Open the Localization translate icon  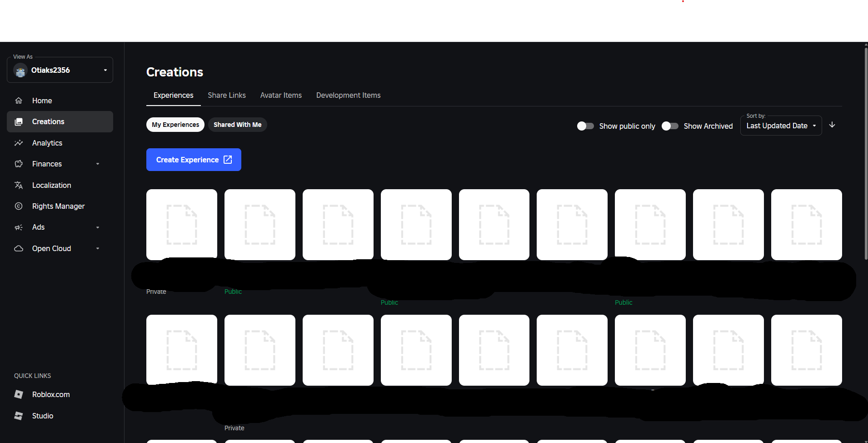(19, 185)
